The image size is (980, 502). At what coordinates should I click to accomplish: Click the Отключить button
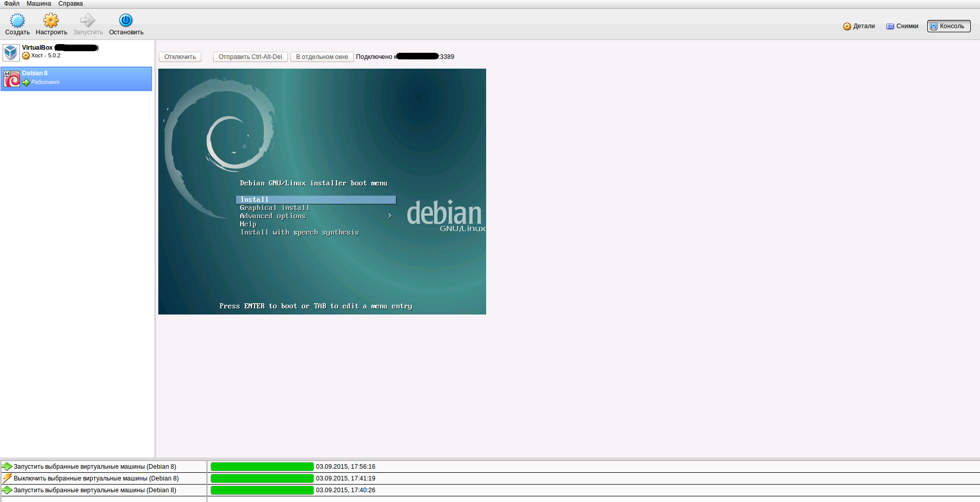click(x=180, y=57)
